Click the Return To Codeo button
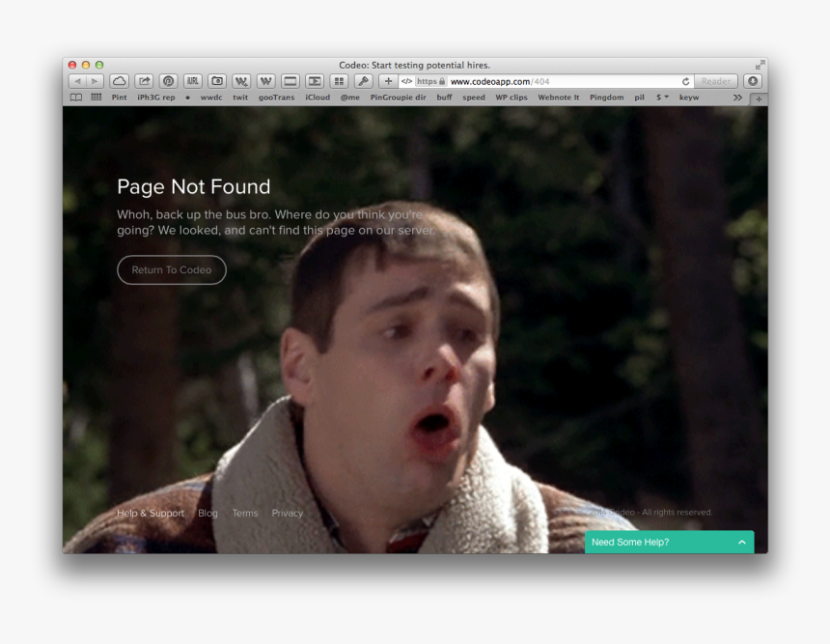830x644 pixels. (172, 270)
